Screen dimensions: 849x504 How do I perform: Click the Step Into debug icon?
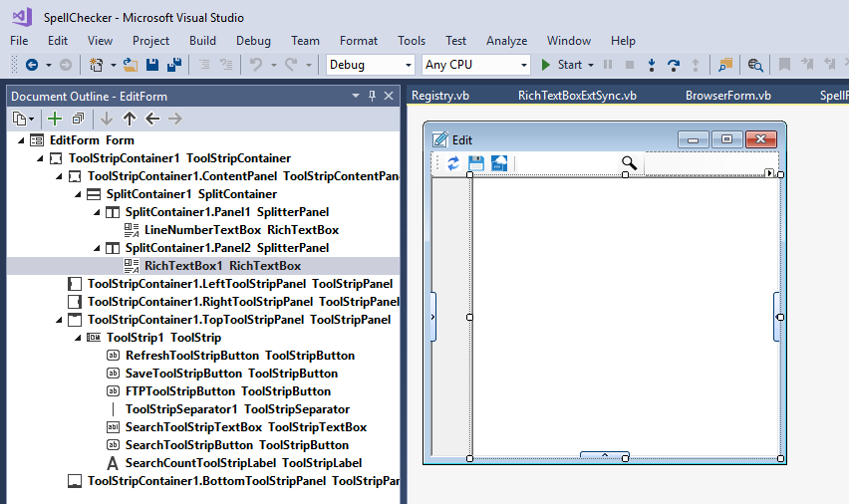coord(652,65)
